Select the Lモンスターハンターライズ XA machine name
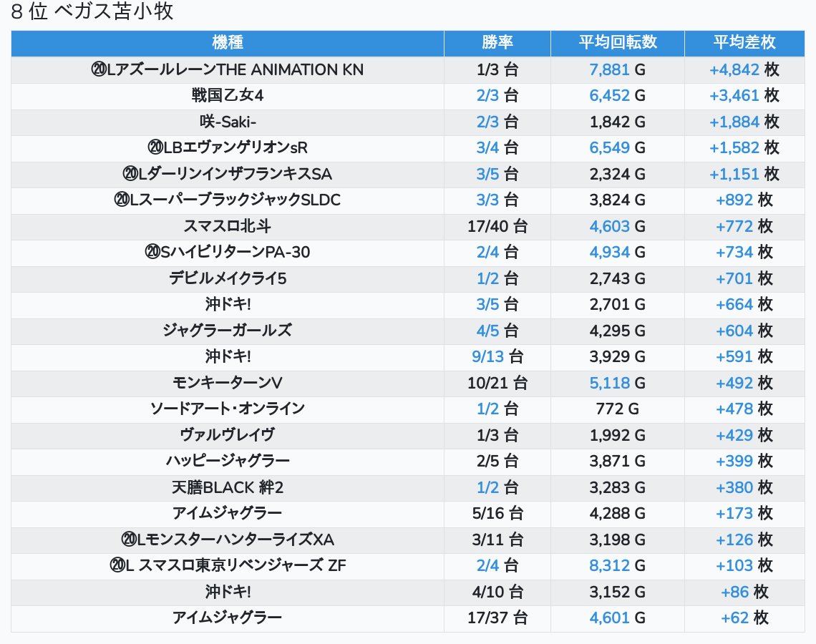The width and height of the screenshot is (816, 644). [228, 540]
